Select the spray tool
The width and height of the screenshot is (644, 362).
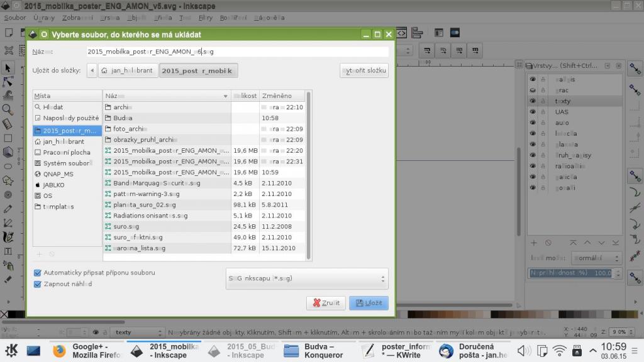coord(8,265)
